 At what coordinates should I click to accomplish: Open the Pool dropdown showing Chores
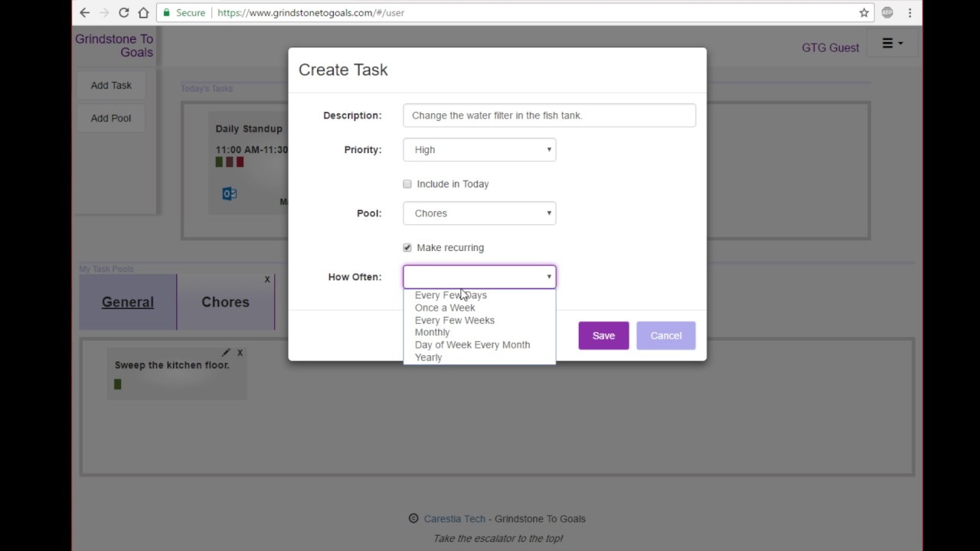tap(479, 214)
